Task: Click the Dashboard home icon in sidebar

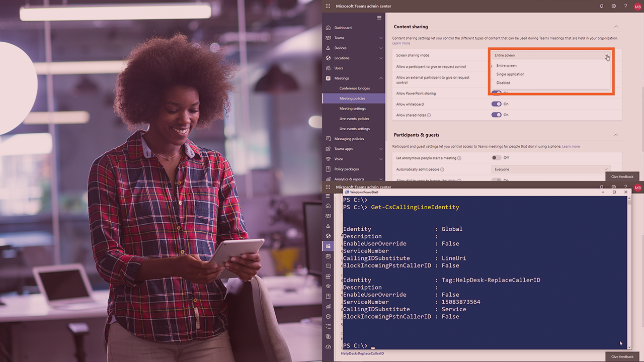Action: pyautogui.click(x=329, y=28)
